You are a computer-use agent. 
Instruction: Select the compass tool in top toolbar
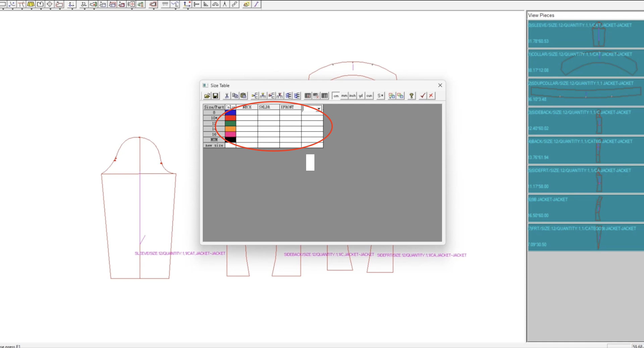225,4
